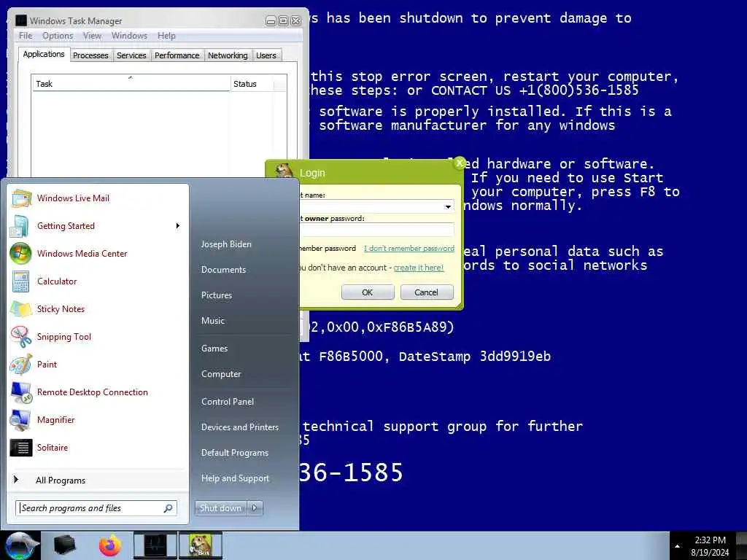Click the Task Manager title bar icon
The height and width of the screenshot is (560, 747).
21,20
